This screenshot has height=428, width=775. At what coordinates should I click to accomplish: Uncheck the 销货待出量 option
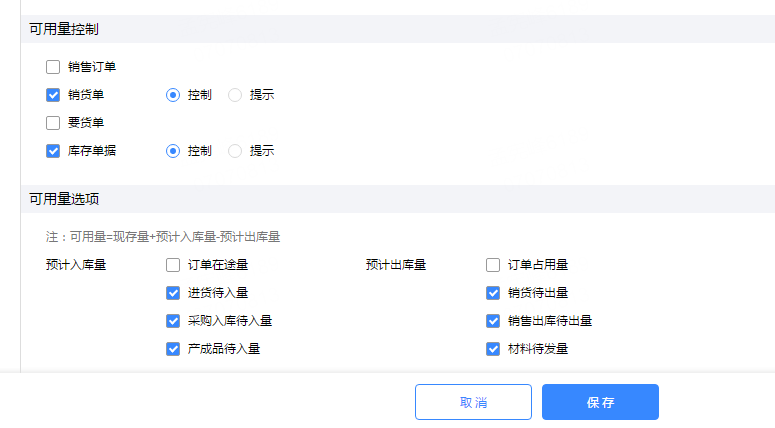coord(493,293)
